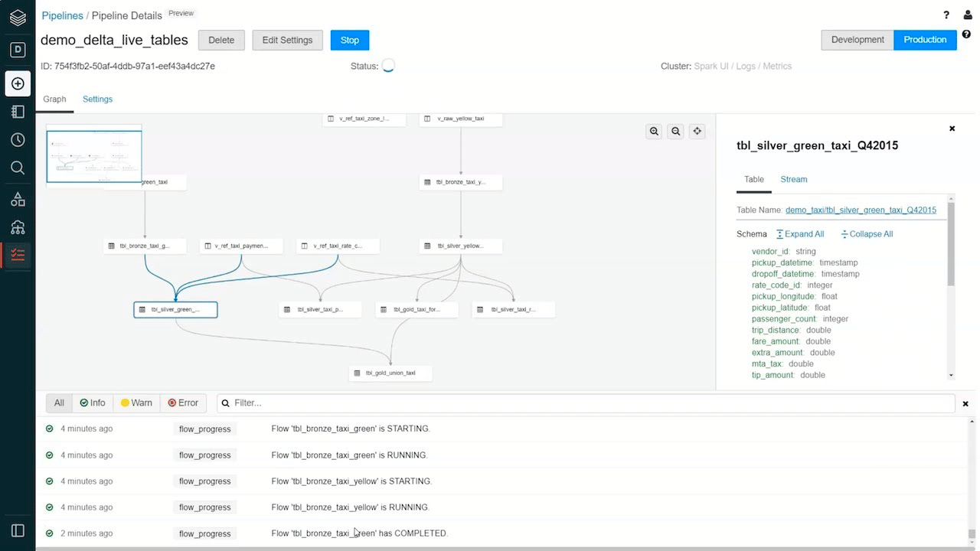
Task: Expand All schema fields
Action: coord(800,234)
